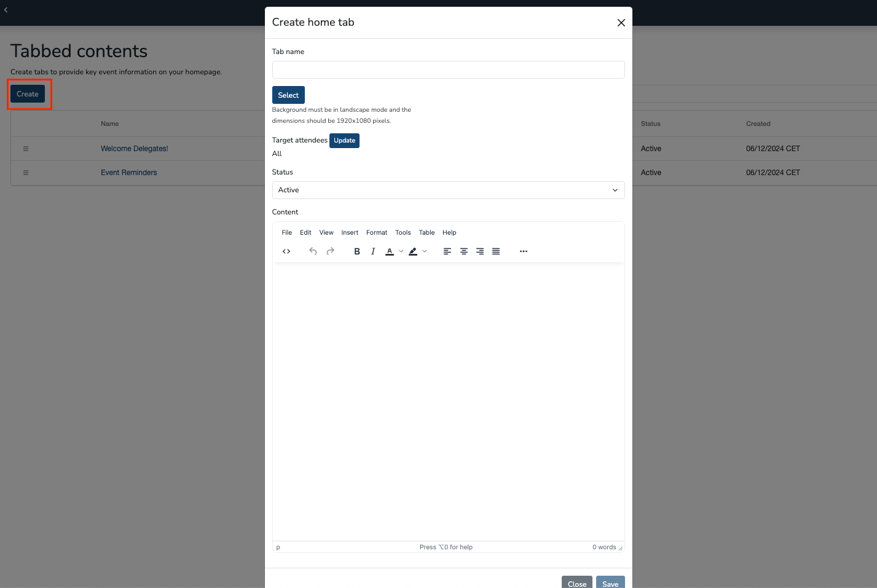Click the source code icon in editor toolbar
Viewport: 877px width, 588px height.
pyautogui.click(x=286, y=251)
